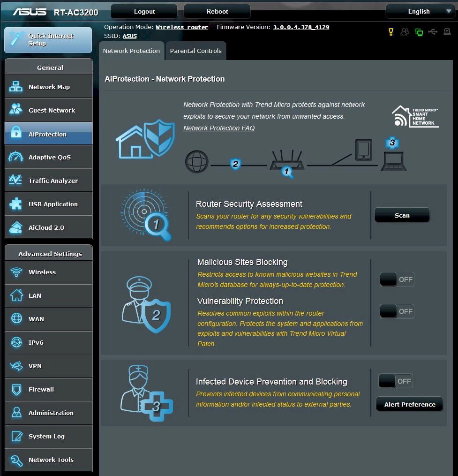The image size is (458, 476).
Task: Click the Reboot button
Action: (x=217, y=12)
